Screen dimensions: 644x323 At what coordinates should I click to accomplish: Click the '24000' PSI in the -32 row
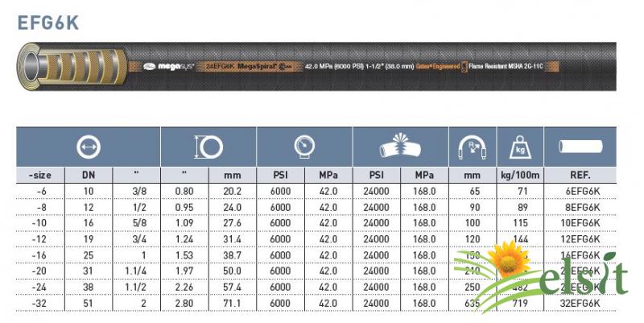[376, 304]
